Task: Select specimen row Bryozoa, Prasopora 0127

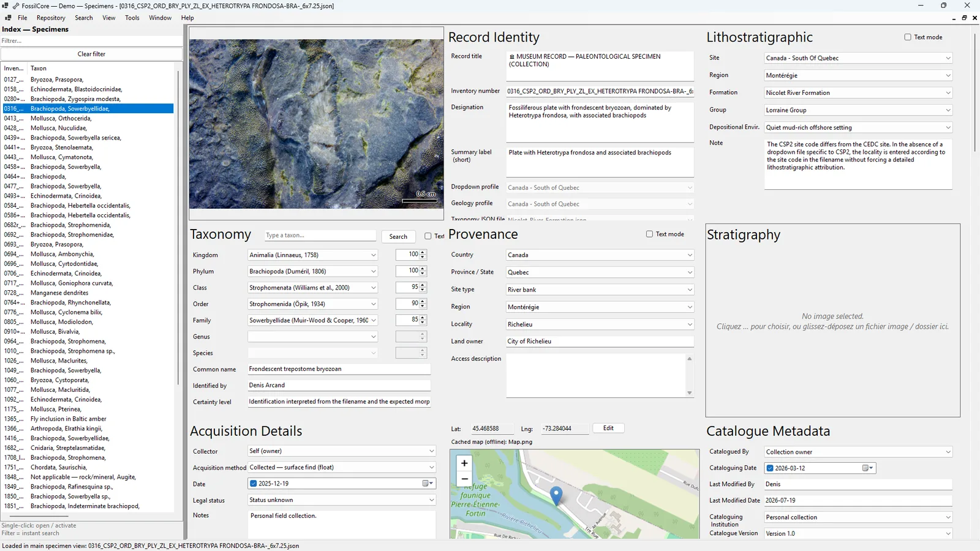Action: (x=88, y=80)
